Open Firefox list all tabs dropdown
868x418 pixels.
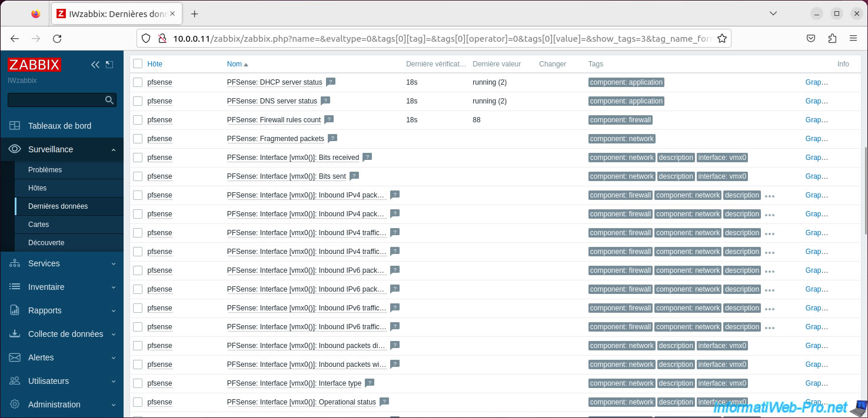click(773, 14)
